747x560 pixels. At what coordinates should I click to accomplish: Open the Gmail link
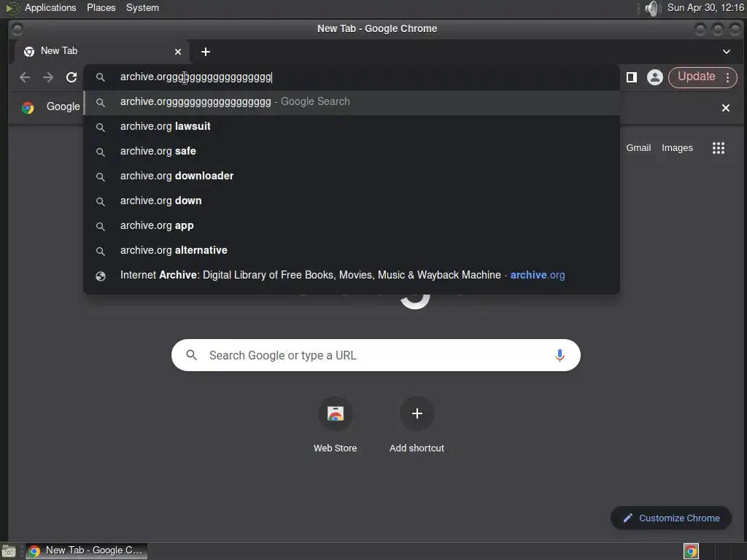coord(638,148)
